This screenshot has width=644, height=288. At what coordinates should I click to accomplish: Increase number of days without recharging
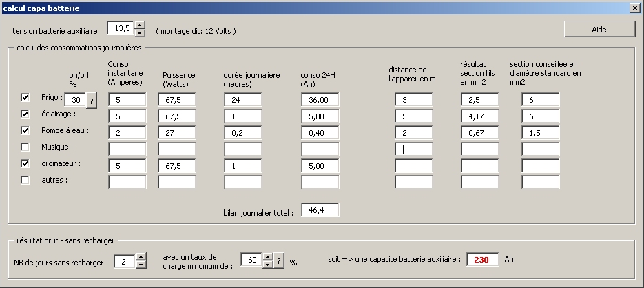point(141,256)
